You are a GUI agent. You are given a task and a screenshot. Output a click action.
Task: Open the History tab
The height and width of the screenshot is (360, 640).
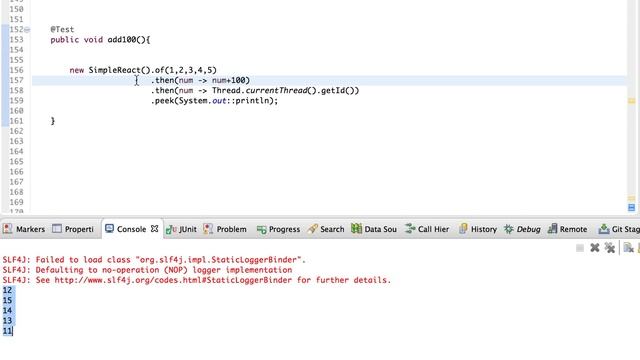pyautogui.click(x=484, y=229)
